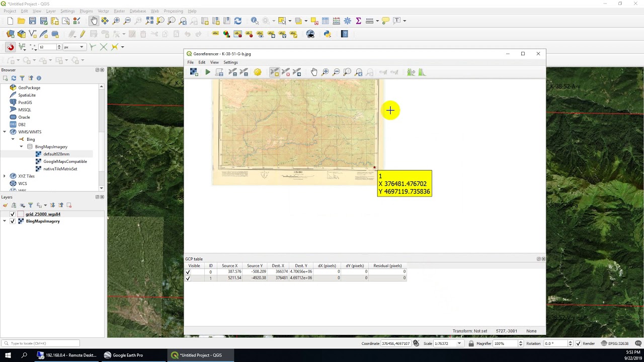Collapse the BingMapsImagery node in Browser

pyautogui.click(x=21, y=147)
